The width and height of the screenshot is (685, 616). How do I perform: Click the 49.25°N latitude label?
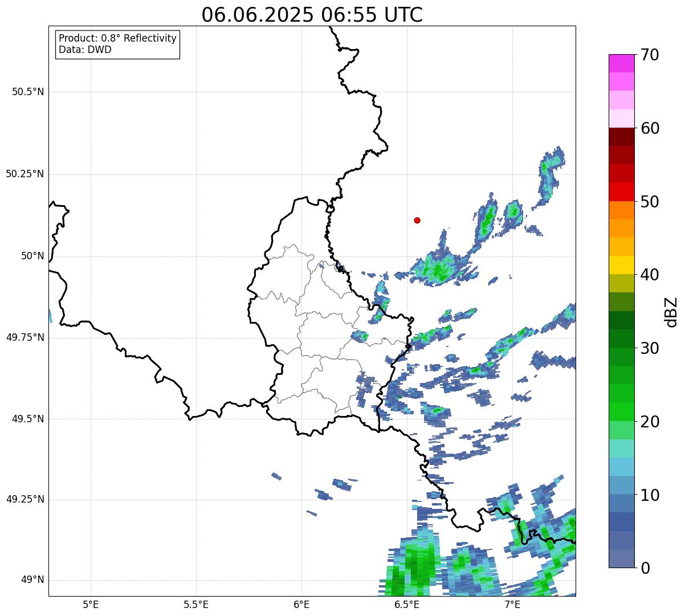(25, 499)
